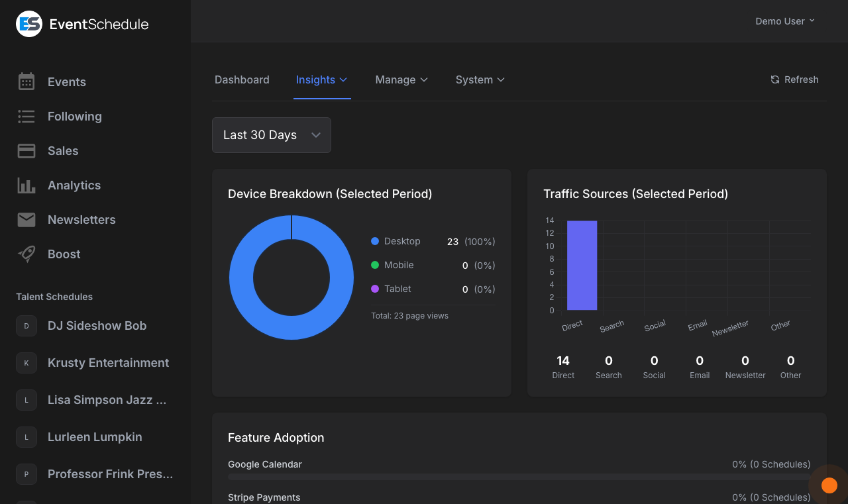
Task: Click the purple Tablet legend dot
Action: tap(375, 289)
